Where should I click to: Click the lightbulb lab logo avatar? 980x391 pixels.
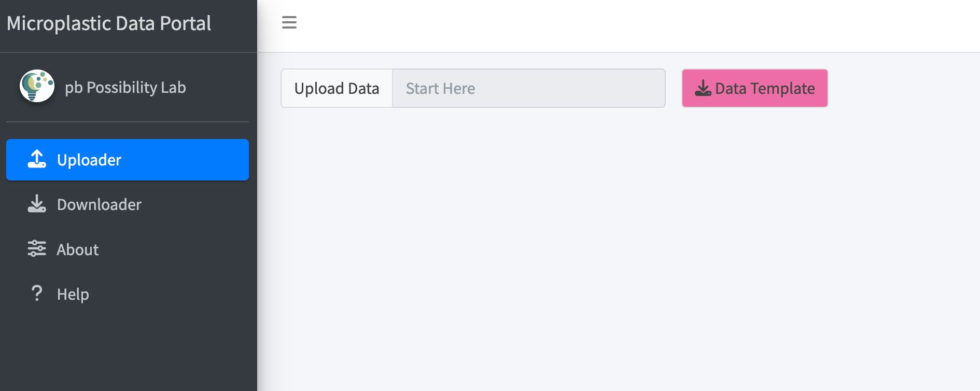(37, 86)
